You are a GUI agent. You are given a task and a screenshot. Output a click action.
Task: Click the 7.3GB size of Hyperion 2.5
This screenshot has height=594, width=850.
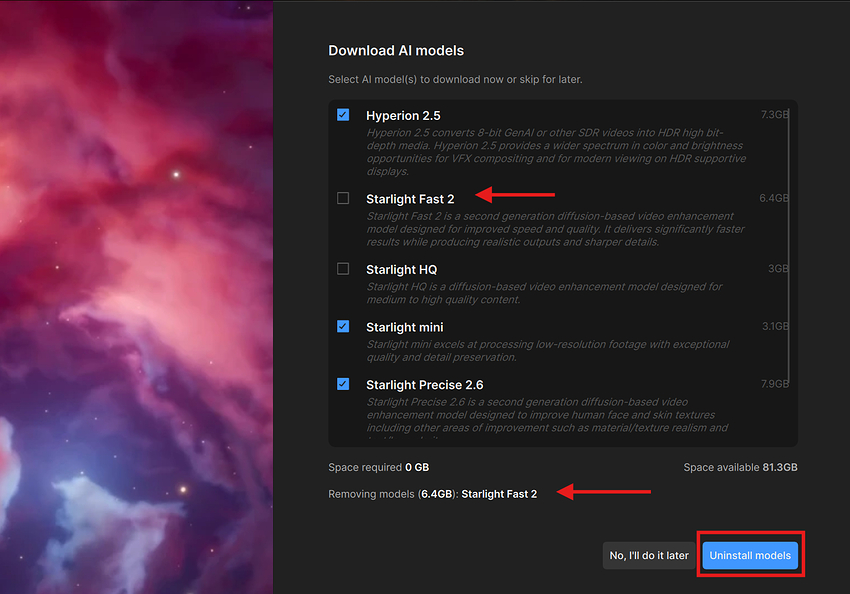tap(775, 114)
